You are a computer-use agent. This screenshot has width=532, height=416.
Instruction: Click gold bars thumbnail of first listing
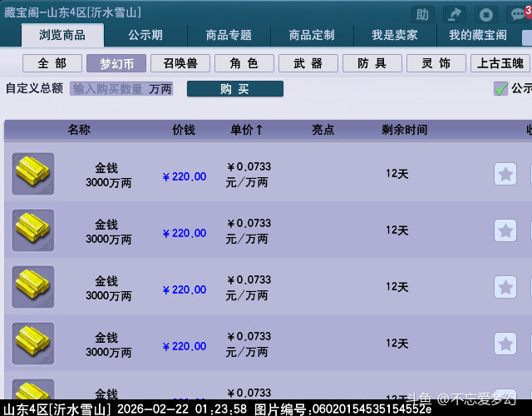coord(33,174)
